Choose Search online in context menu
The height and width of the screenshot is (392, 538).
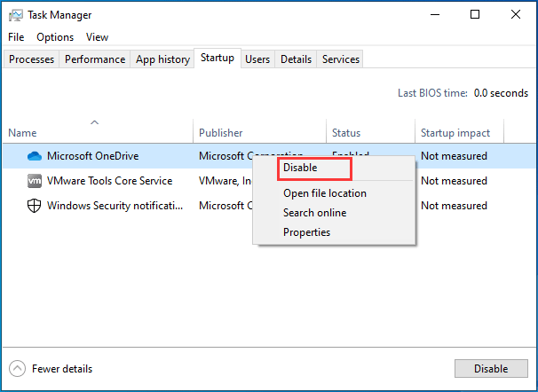(334, 213)
